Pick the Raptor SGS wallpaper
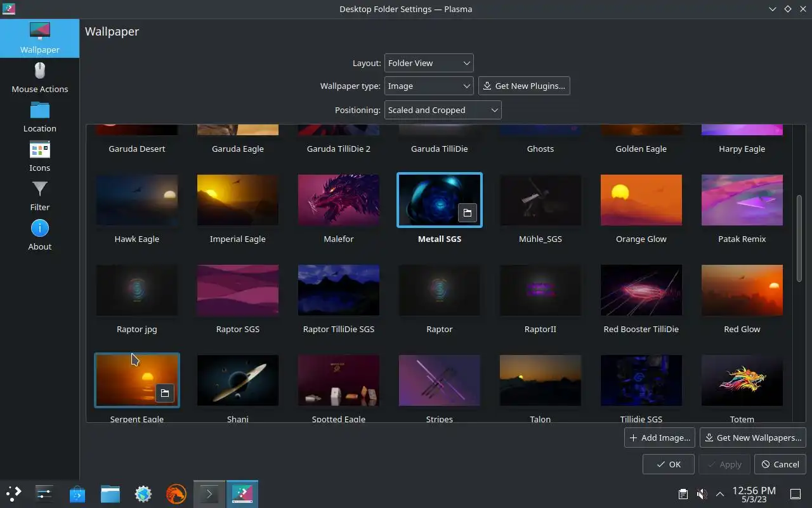The image size is (812, 508). coord(237,290)
